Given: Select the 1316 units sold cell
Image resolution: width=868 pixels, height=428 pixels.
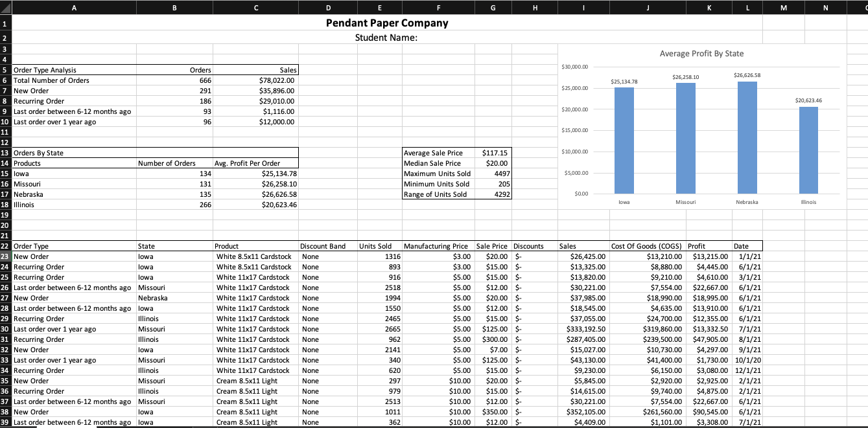Looking at the screenshot, I should tap(379, 256).
